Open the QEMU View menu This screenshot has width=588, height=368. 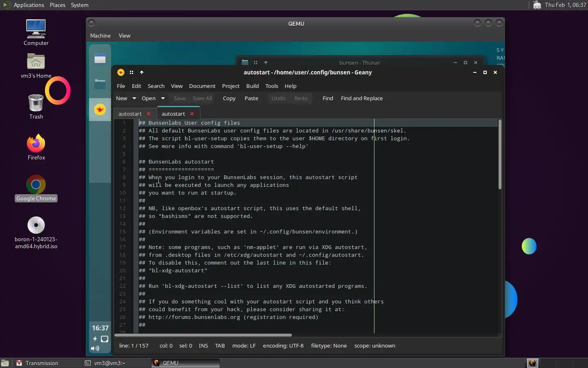[x=125, y=36]
